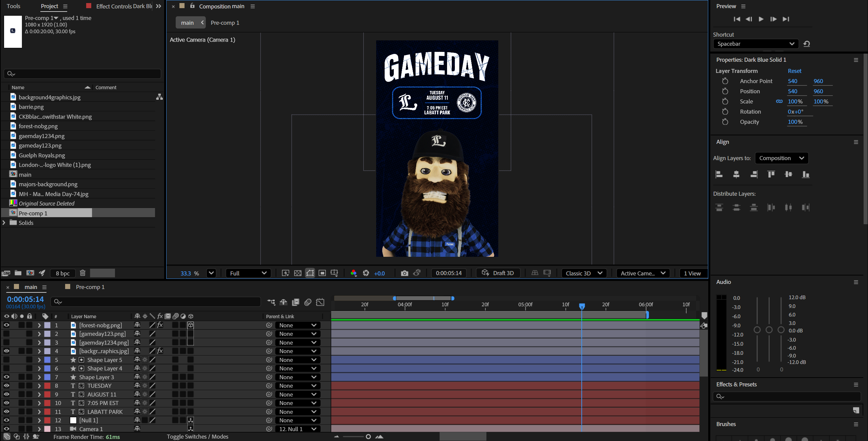
Task: Click the timeline zoom slider handle
Action: pyautogui.click(x=368, y=437)
